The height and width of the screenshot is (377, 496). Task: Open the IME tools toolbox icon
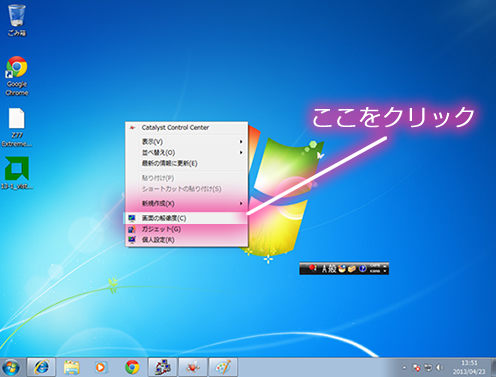click(352, 269)
